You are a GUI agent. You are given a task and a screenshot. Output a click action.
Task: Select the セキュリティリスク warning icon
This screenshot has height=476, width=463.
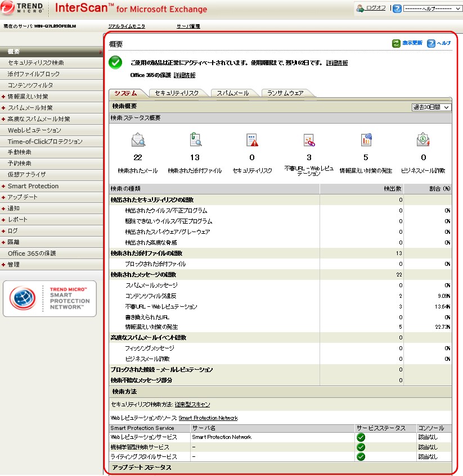tap(251, 140)
